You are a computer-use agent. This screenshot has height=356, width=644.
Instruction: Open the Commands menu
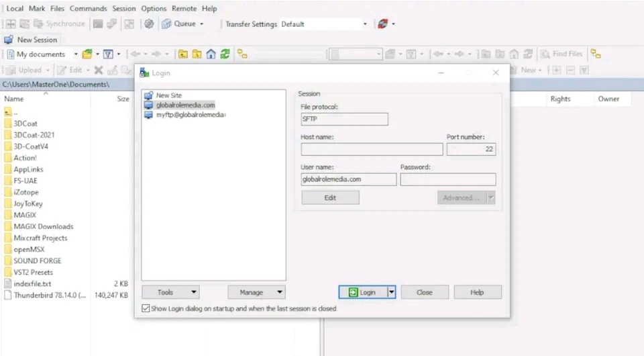(x=88, y=8)
